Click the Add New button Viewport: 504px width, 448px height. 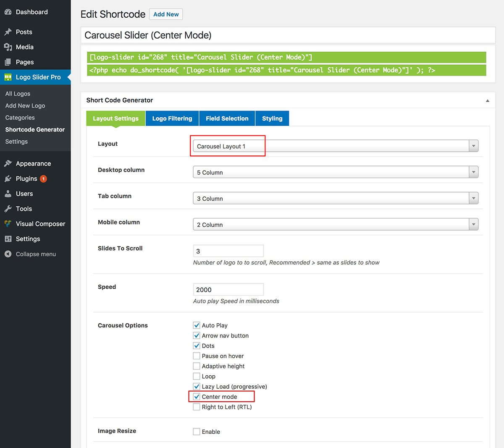click(166, 14)
